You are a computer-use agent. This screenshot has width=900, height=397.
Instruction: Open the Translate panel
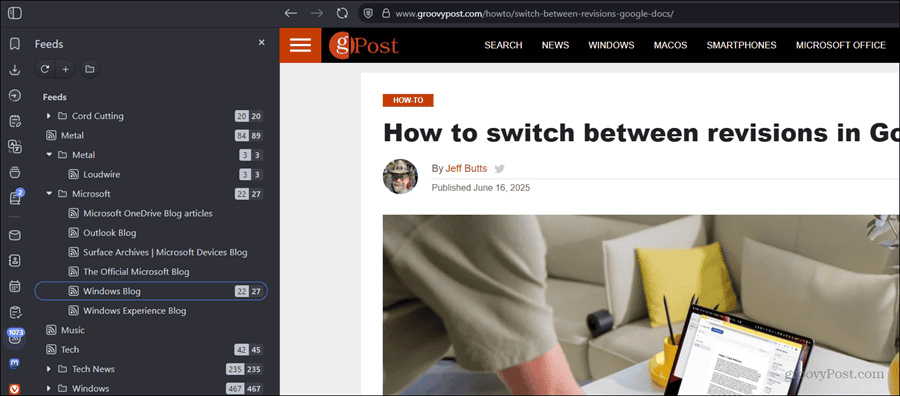click(15, 146)
